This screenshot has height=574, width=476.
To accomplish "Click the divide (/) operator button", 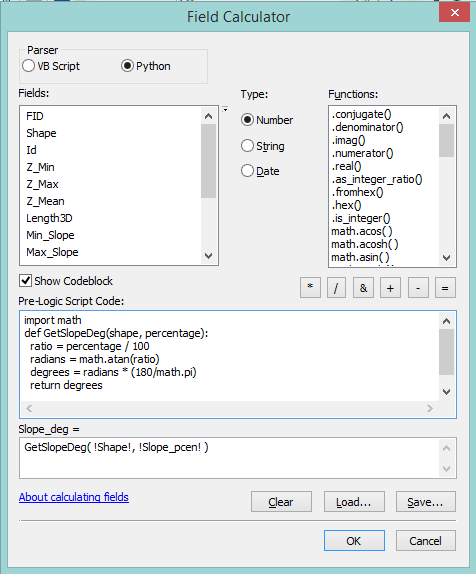I will [336, 288].
